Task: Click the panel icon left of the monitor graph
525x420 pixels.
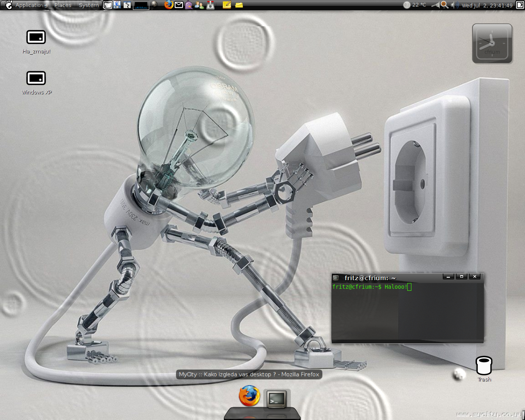Action: [x=127, y=5]
